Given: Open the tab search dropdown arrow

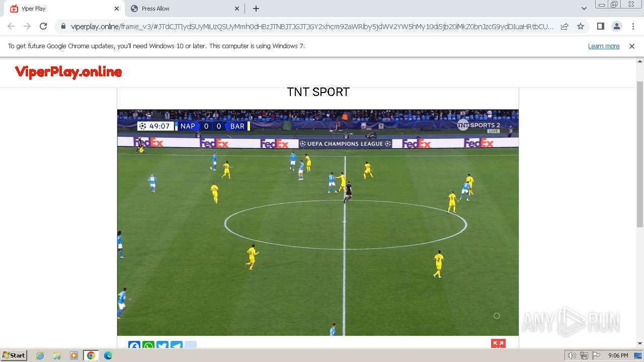Looking at the screenshot, I should [x=584, y=9].
